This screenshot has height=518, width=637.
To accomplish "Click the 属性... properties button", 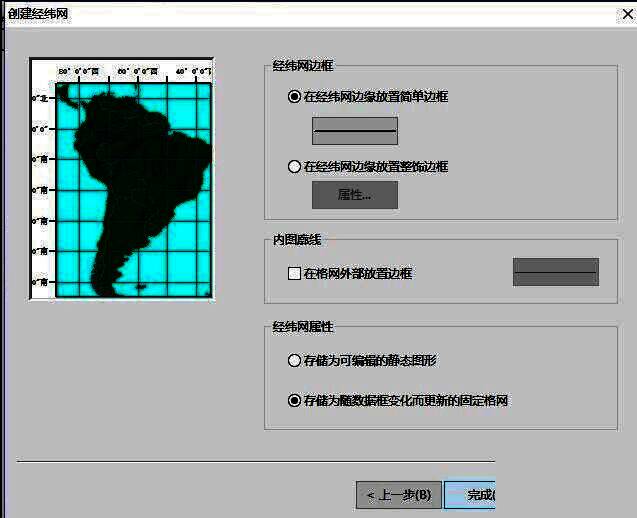I will point(355,195).
